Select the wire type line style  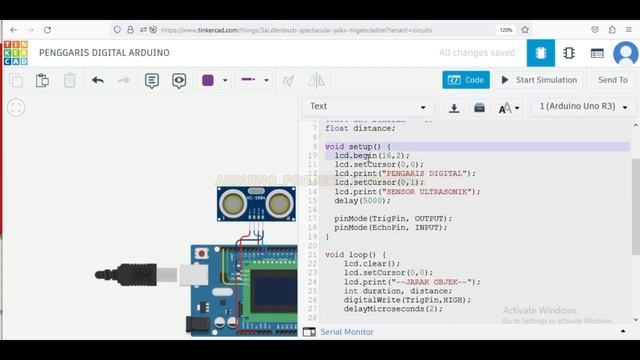[x=249, y=80]
